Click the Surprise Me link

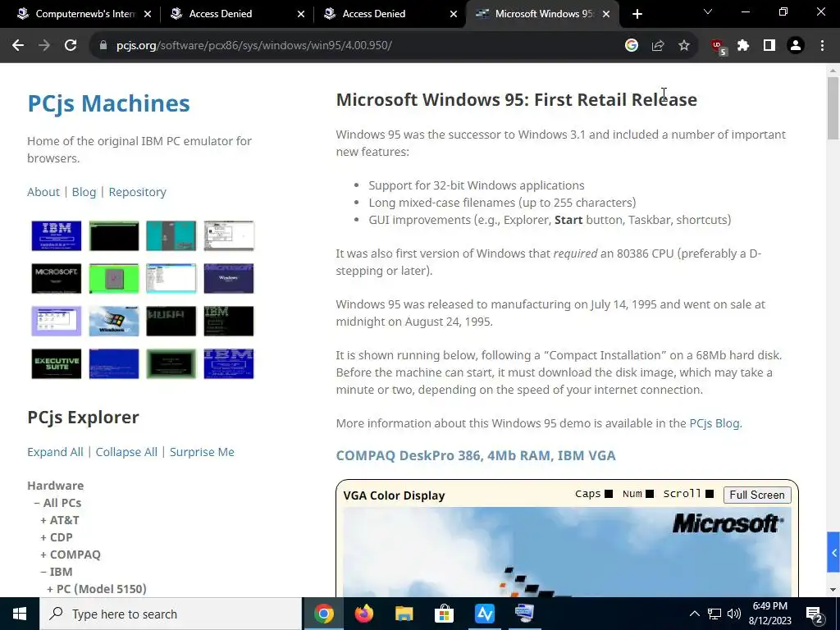coord(202,452)
